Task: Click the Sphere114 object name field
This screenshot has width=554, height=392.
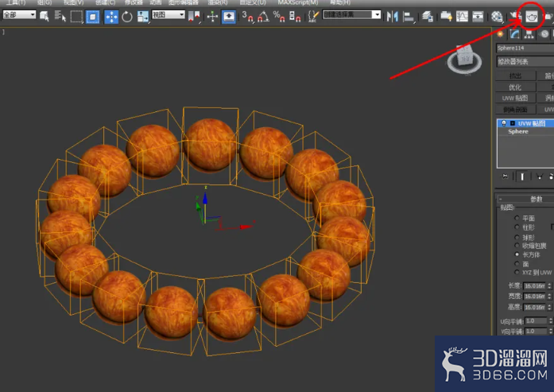Action: pyautogui.click(x=525, y=48)
